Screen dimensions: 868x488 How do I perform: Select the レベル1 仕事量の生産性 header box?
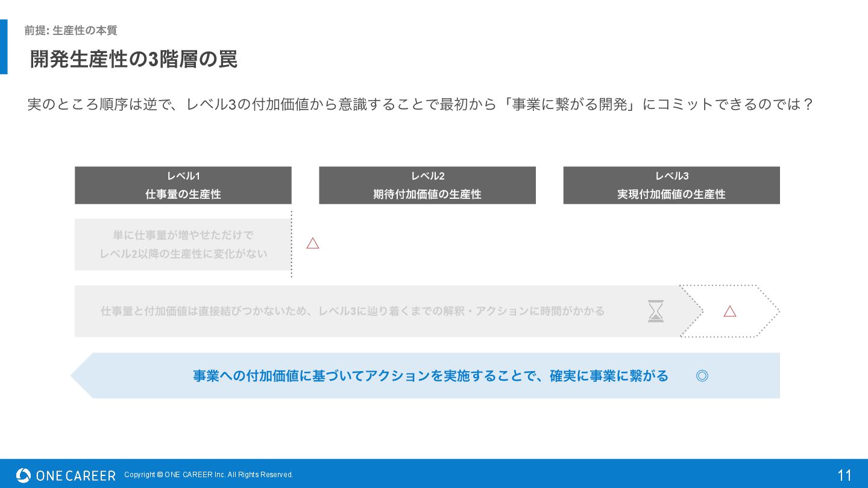tap(183, 185)
